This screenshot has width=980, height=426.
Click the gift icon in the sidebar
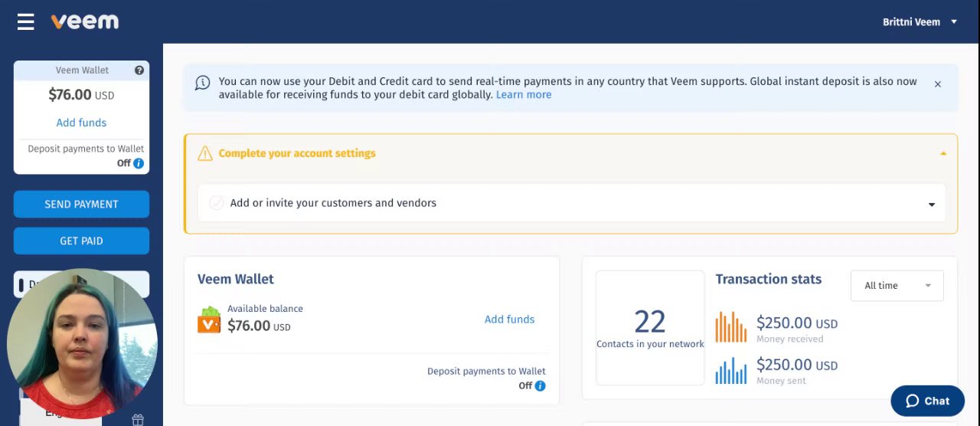138,419
